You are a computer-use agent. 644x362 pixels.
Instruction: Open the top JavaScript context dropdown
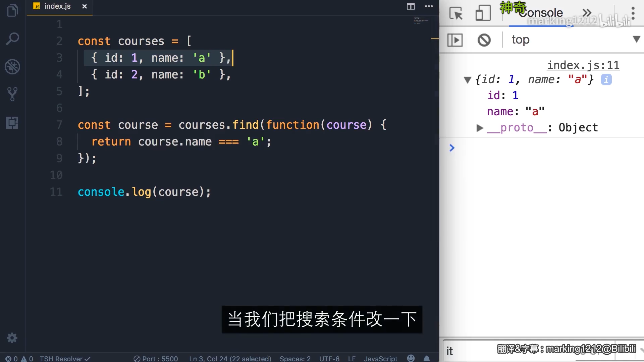click(576, 40)
